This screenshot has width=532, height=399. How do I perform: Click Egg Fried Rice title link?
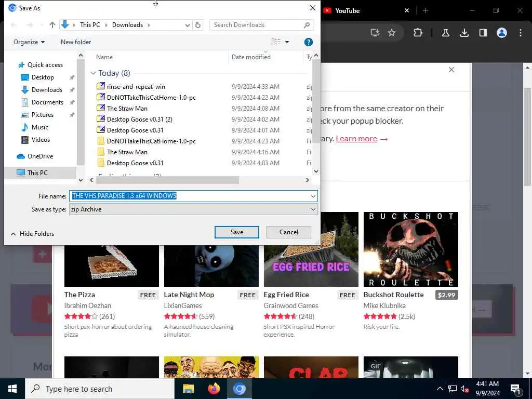tap(286, 295)
